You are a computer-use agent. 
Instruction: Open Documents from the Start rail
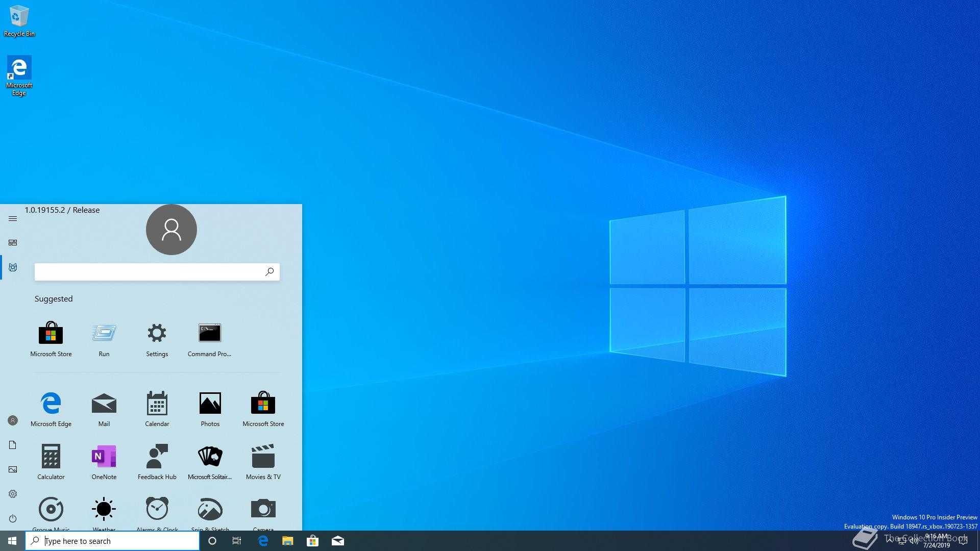tap(13, 445)
